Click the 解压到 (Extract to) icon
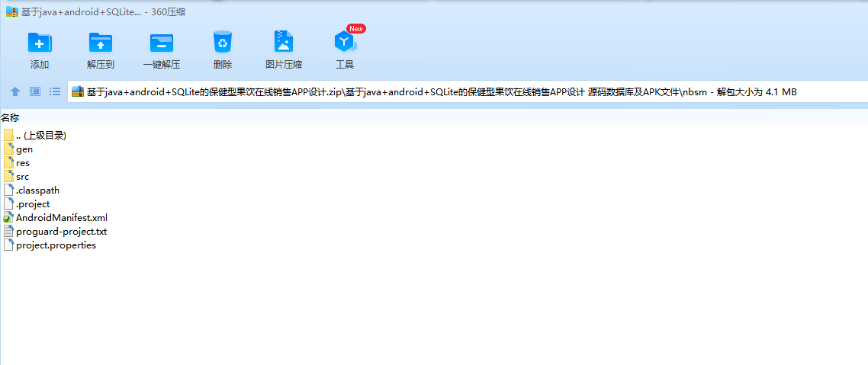Viewport: 868px width, 365px height. click(101, 43)
